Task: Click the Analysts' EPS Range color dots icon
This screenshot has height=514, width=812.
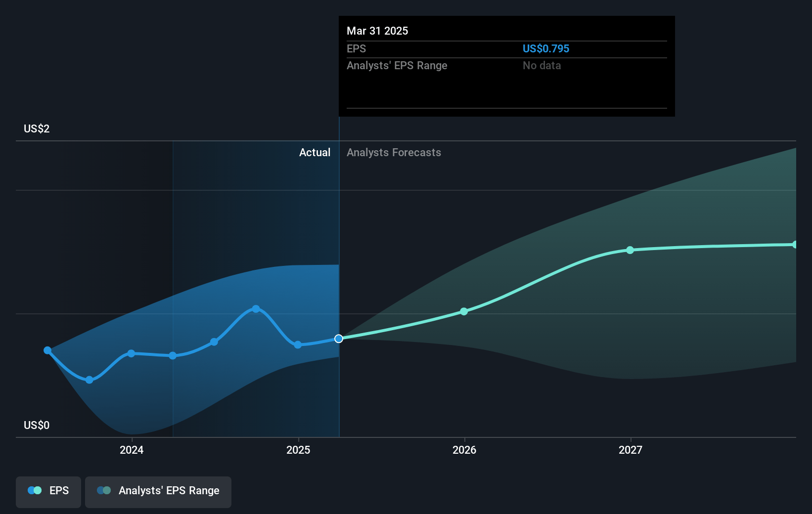Action: pyautogui.click(x=104, y=490)
